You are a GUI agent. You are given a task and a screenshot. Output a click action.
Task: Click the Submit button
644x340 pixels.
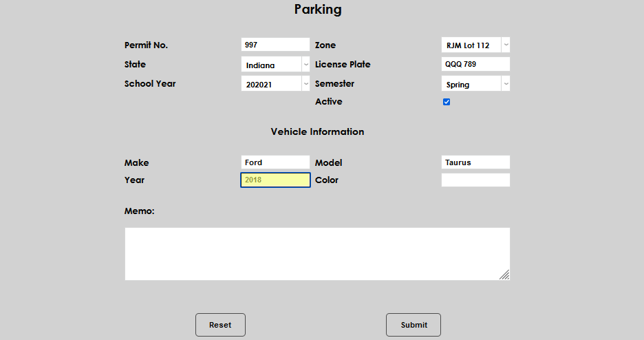tap(414, 325)
